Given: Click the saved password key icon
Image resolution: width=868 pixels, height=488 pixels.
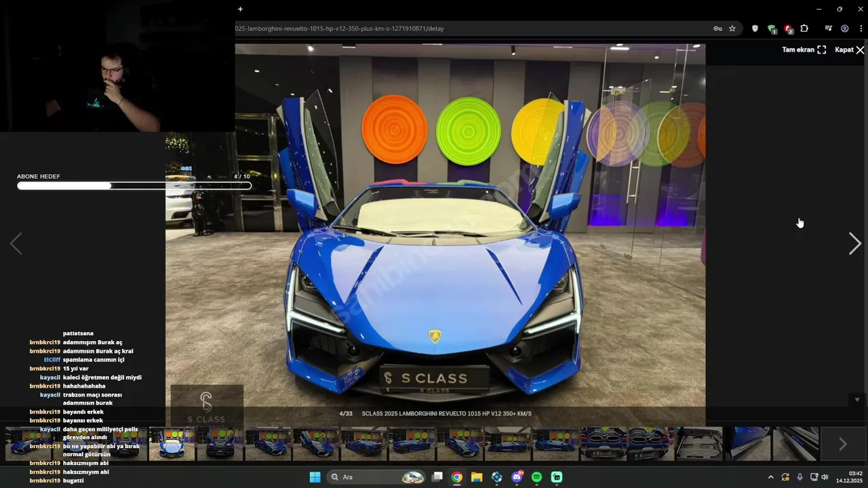Looking at the screenshot, I should 717,28.
